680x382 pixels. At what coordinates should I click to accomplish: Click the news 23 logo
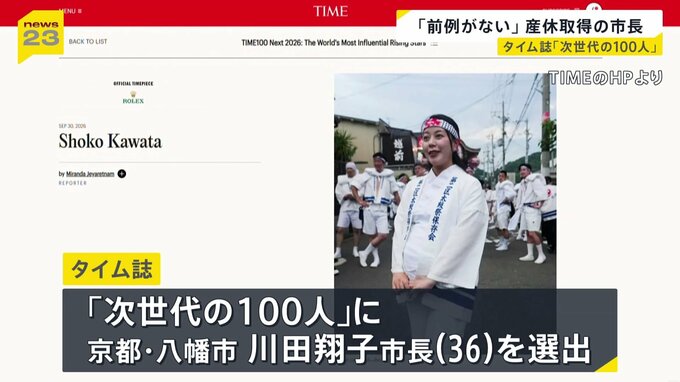(41, 36)
